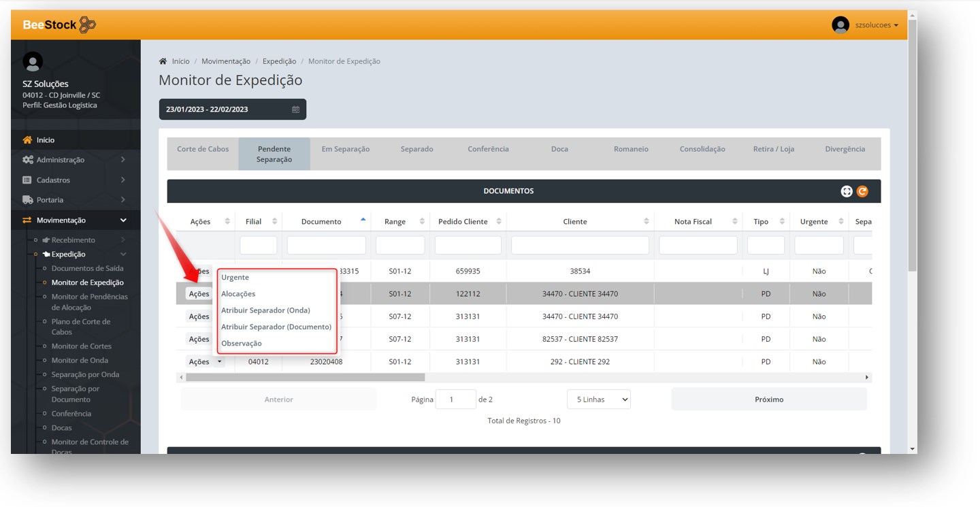980x507 pixels.
Task: Open Monitor de Onda in sidebar
Action: coord(80,361)
